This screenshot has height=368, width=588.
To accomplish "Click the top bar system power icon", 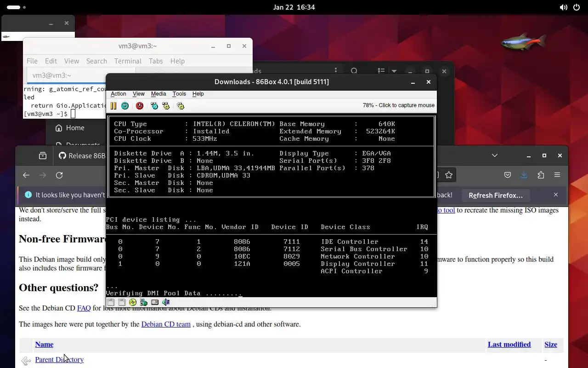I will 577,7.
